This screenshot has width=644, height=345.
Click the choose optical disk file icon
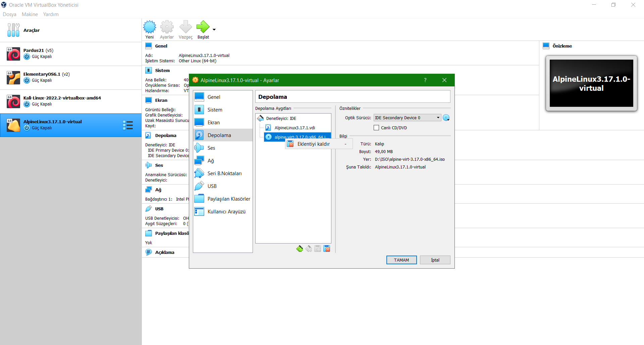(446, 118)
